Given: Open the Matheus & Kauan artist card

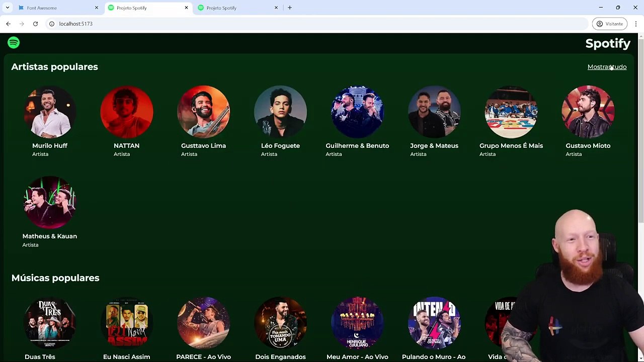Looking at the screenshot, I should click(50, 212).
